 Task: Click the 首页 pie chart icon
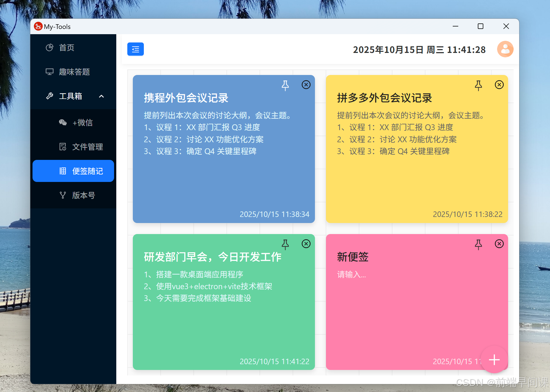pos(50,48)
